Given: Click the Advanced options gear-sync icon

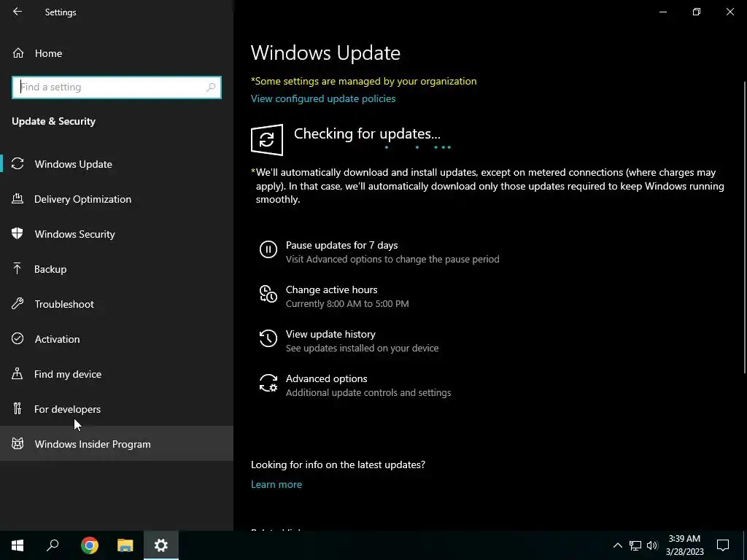Looking at the screenshot, I should click(268, 383).
